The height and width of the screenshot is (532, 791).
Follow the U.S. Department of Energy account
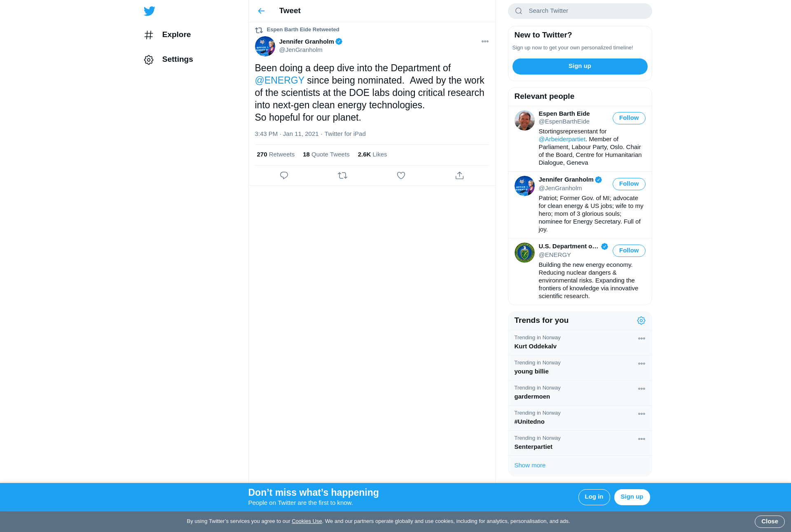point(629,251)
